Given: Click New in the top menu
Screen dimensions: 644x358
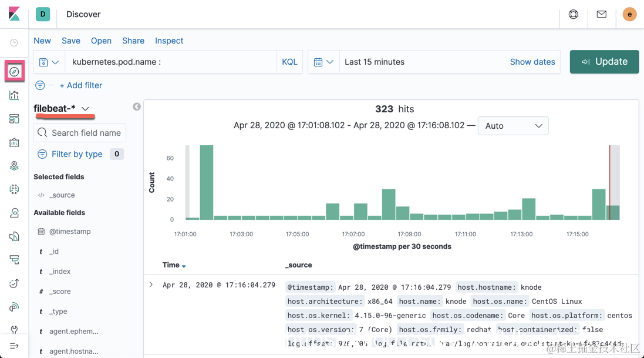Looking at the screenshot, I should tap(42, 41).
